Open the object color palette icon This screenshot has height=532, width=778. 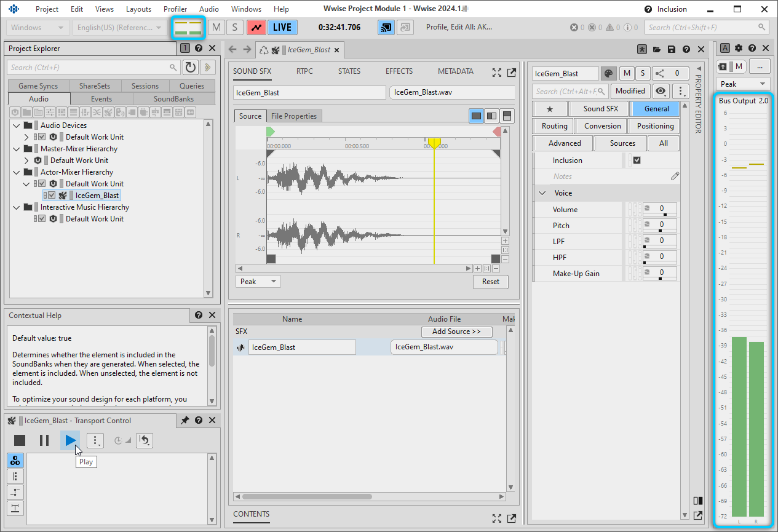[x=608, y=73]
